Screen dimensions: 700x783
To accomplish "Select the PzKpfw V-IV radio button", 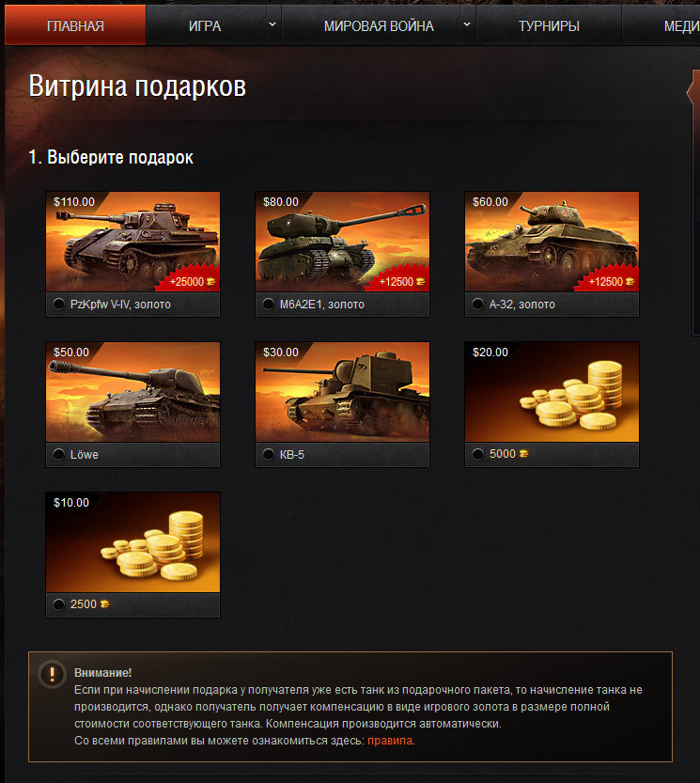I will [59, 304].
